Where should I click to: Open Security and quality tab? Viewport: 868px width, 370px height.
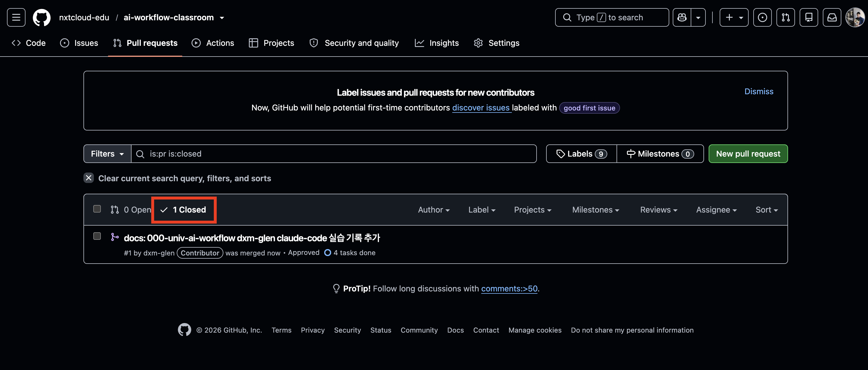354,43
